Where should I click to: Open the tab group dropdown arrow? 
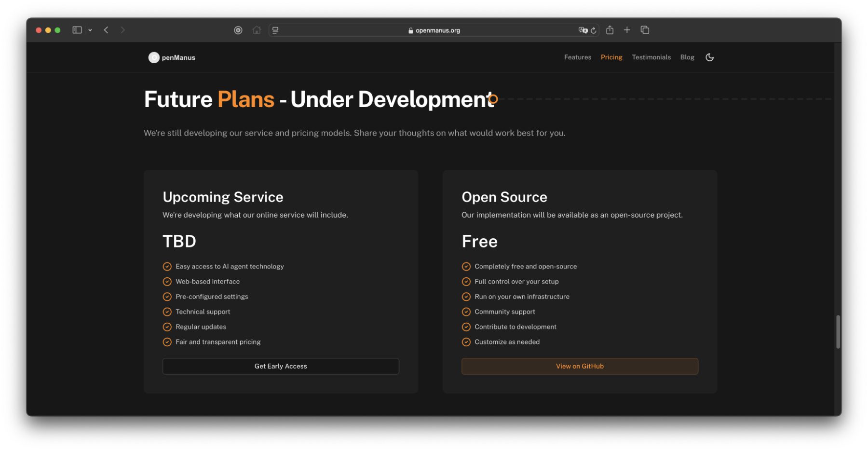[x=90, y=30]
